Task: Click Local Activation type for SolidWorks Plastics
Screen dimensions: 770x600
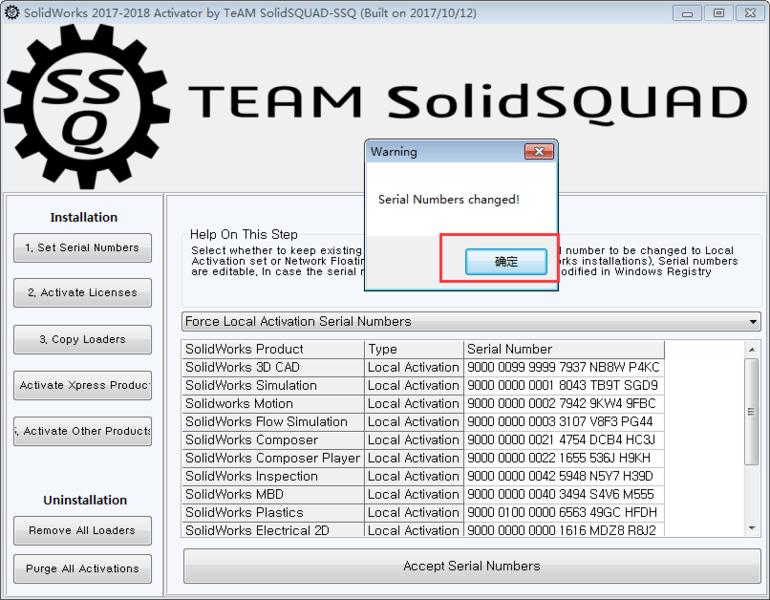Action: [x=414, y=513]
